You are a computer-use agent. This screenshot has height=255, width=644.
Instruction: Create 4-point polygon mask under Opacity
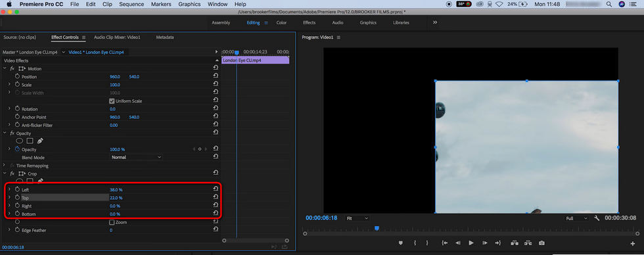30,141
